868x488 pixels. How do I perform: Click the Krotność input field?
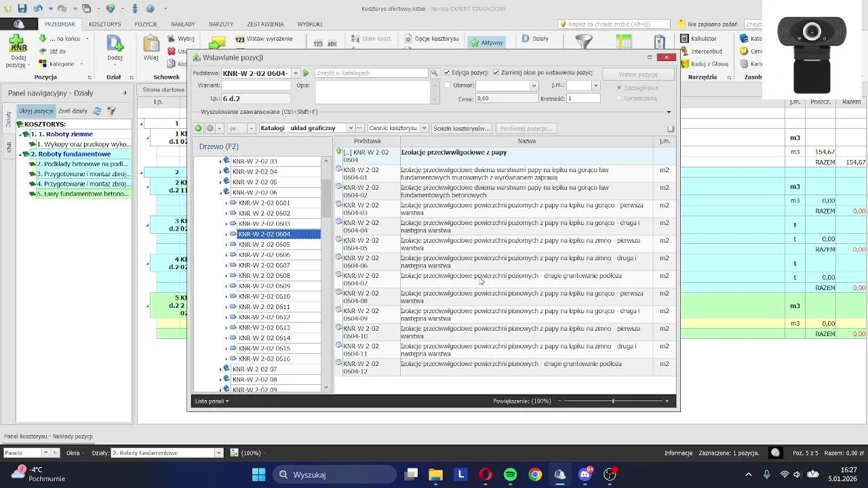[583, 98]
